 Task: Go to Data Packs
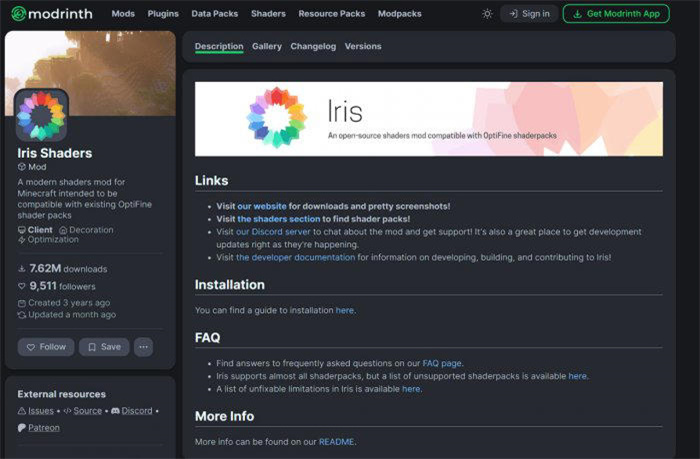(215, 14)
